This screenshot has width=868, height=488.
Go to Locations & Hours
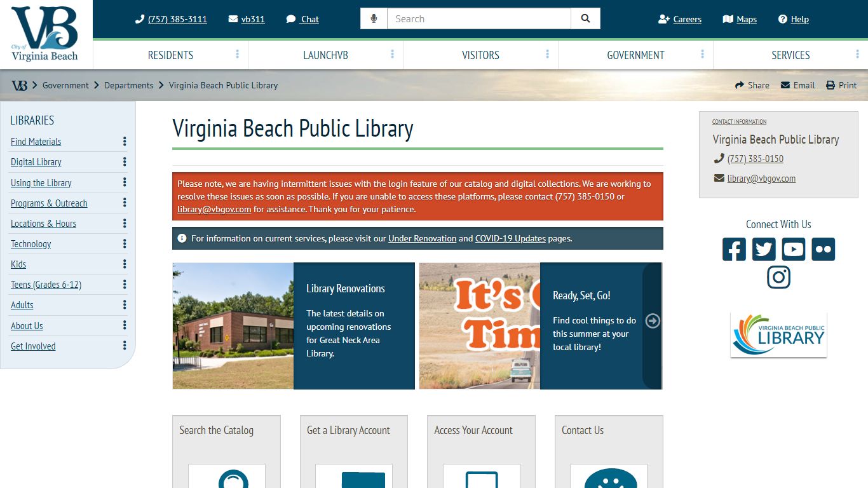[43, 224]
